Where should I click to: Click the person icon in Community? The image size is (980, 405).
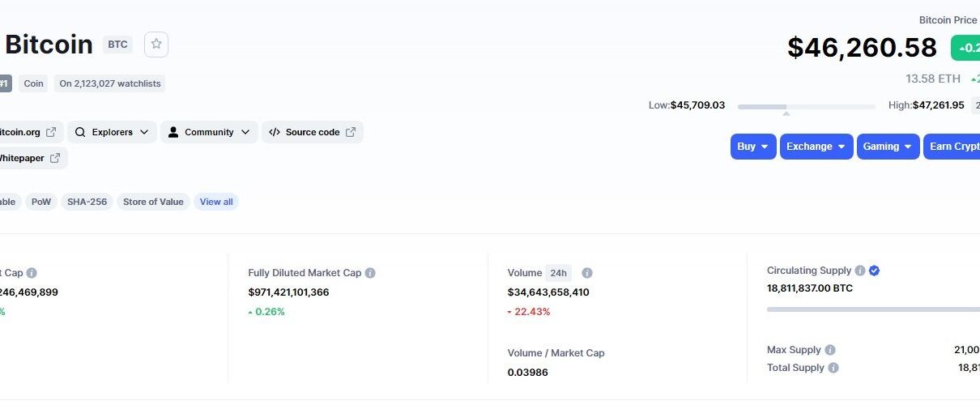(173, 132)
